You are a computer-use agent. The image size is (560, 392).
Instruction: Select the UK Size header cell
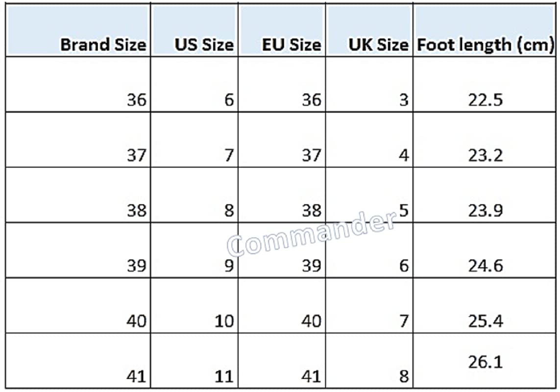[x=378, y=45]
